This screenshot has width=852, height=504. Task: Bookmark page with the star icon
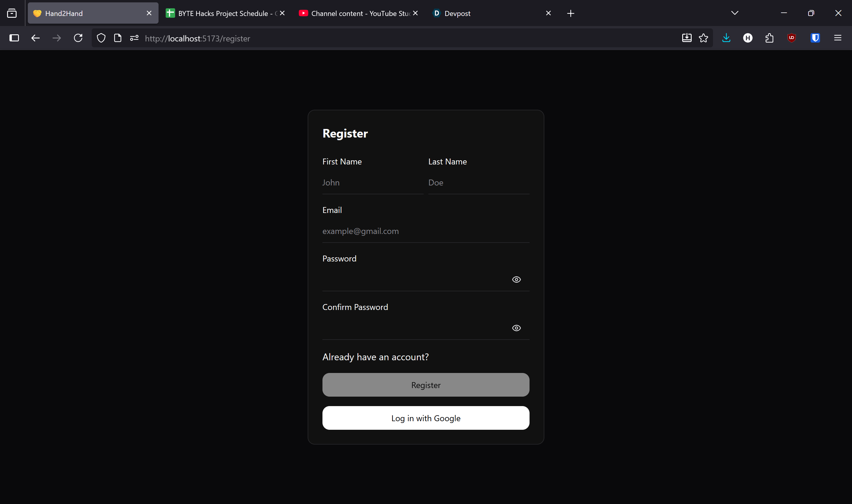coord(703,38)
